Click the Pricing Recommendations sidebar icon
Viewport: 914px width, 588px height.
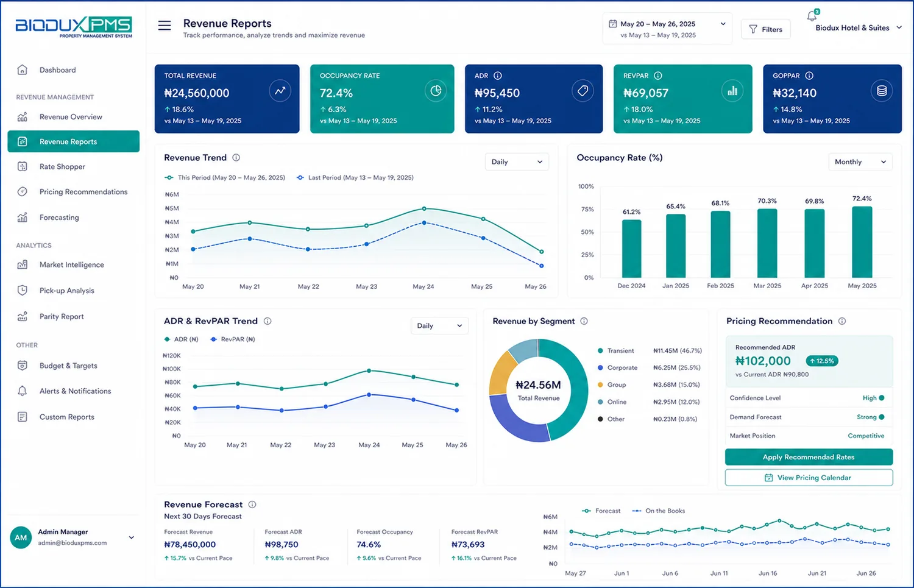(x=23, y=191)
